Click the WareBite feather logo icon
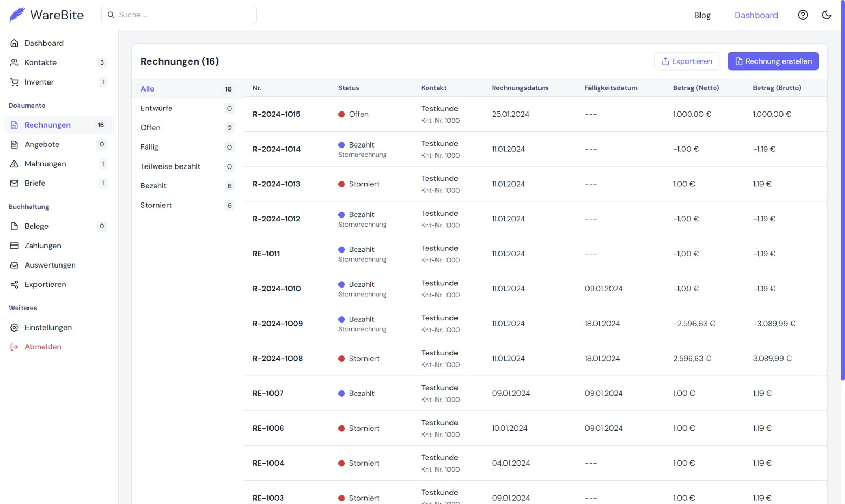845x504 pixels. coord(17,15)
